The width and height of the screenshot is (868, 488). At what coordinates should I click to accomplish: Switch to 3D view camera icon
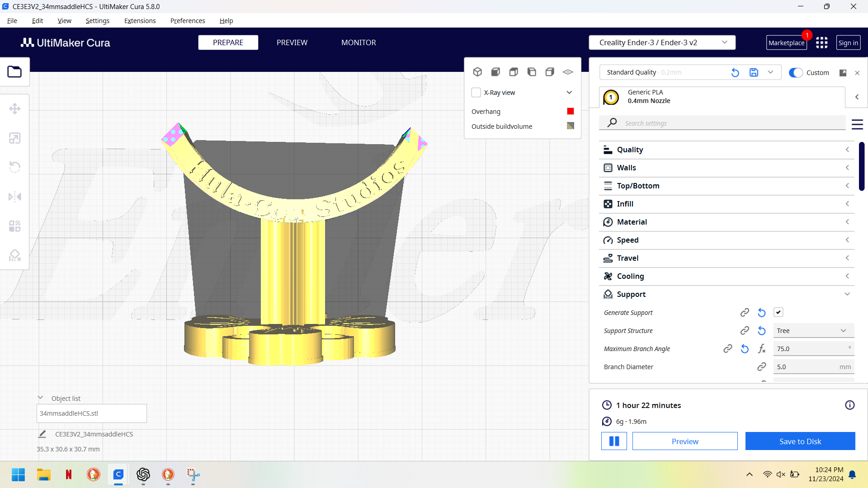[x=477, y=72]
